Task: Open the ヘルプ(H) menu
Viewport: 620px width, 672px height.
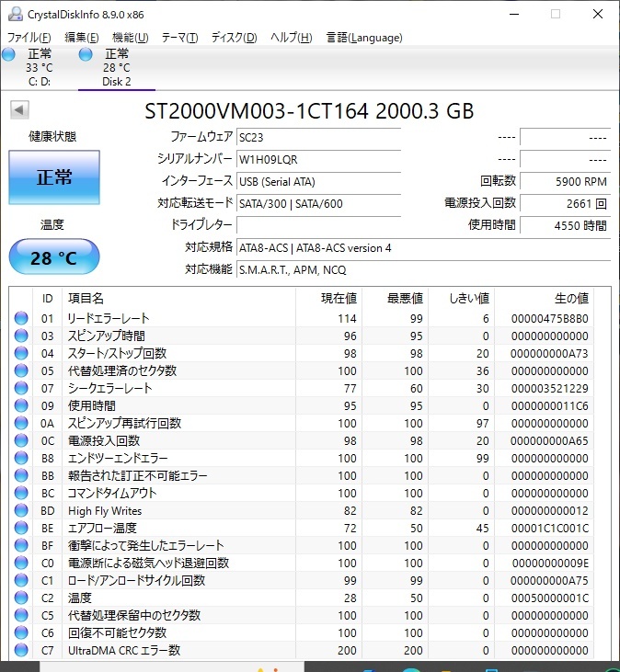Action: pyautogui.click(x=291, y=38)
